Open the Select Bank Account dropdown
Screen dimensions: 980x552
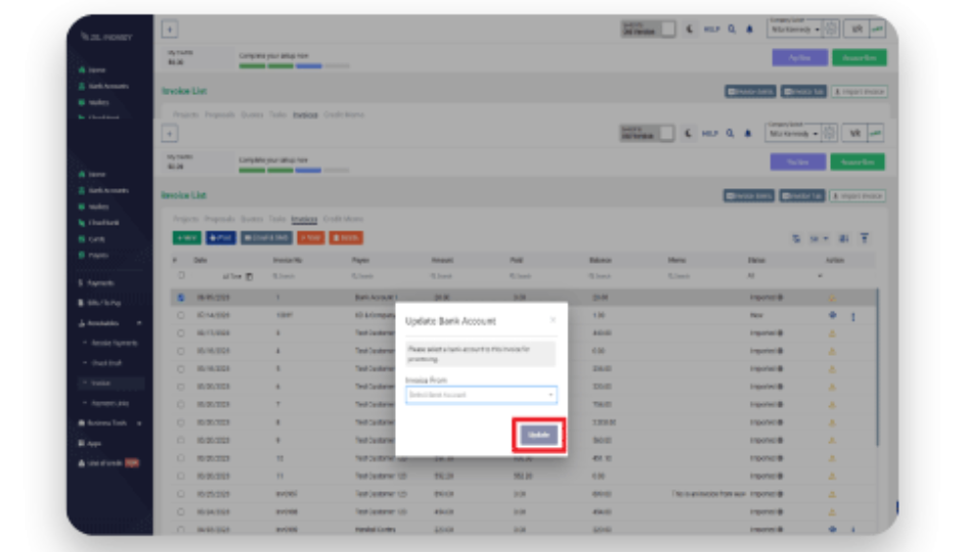481,395
